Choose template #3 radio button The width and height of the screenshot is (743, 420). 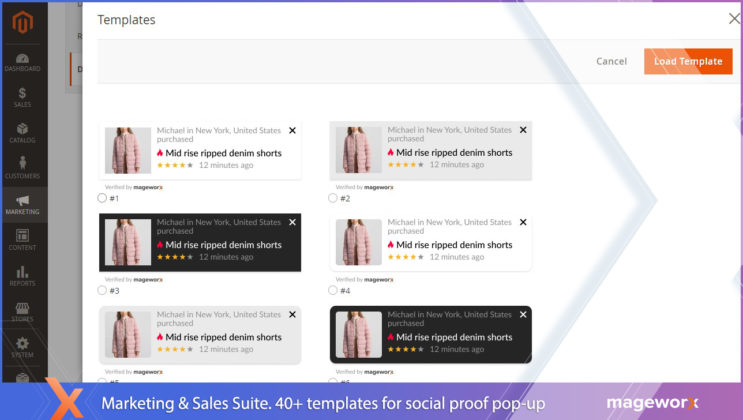pyautogui.click(x=102, y=290)
